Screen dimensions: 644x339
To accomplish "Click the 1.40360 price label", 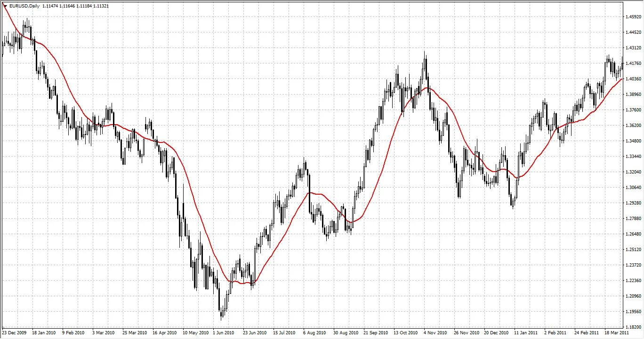I will tap(633, 79).
